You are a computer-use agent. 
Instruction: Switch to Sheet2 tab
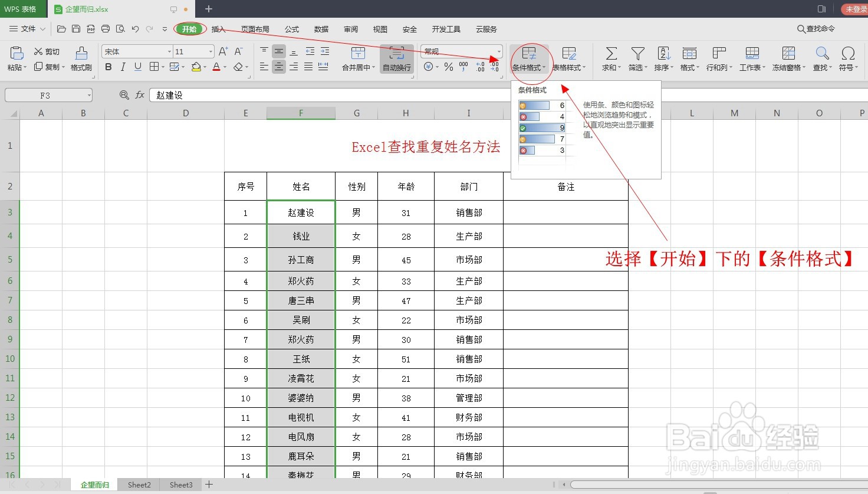pos(139,485)
